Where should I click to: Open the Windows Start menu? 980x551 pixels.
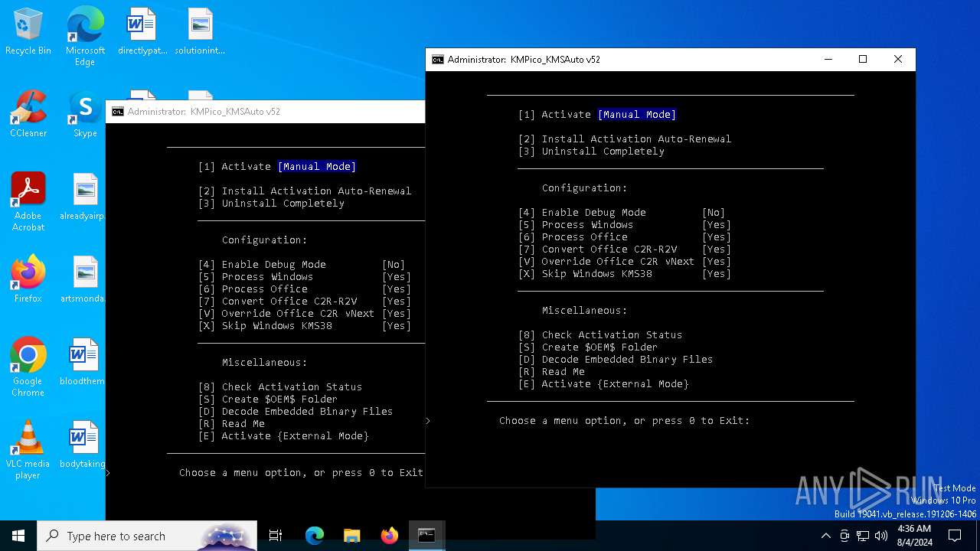pos(18,536)
